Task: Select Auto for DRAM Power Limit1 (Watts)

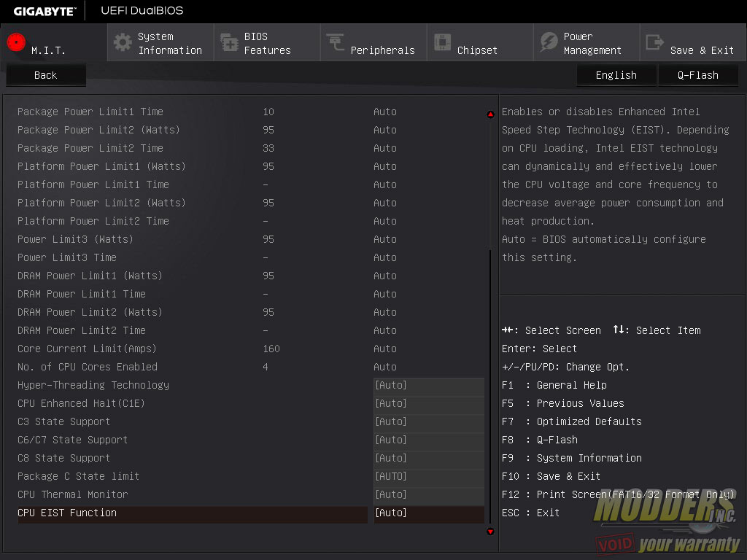Action: [385, 276]
